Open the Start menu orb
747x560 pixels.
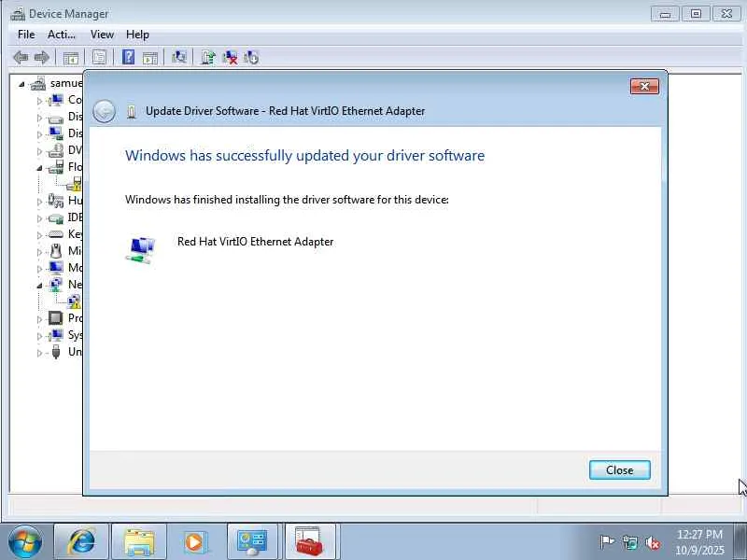(25, 542)
